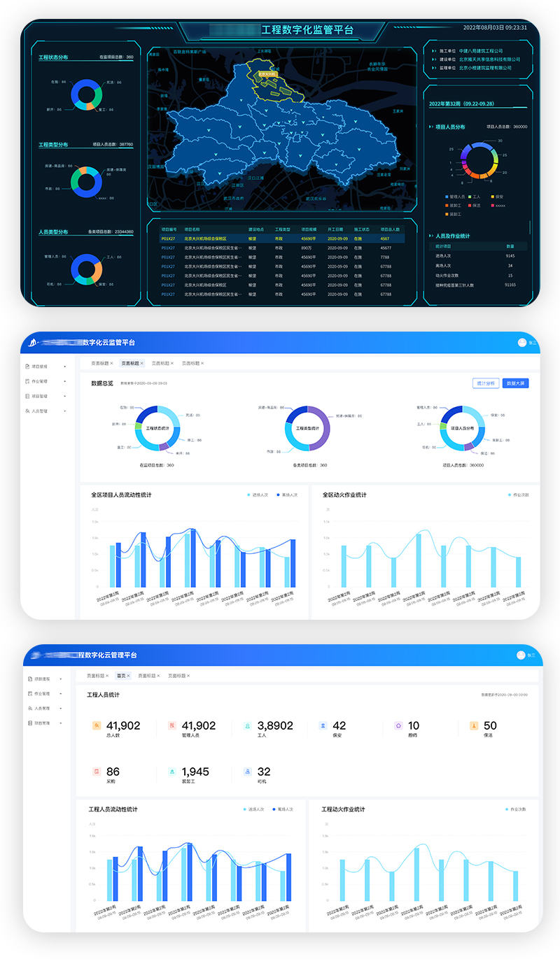Click the 司机 blue stat icon
This screenshot has height=980, width=560.
point(248,772)
